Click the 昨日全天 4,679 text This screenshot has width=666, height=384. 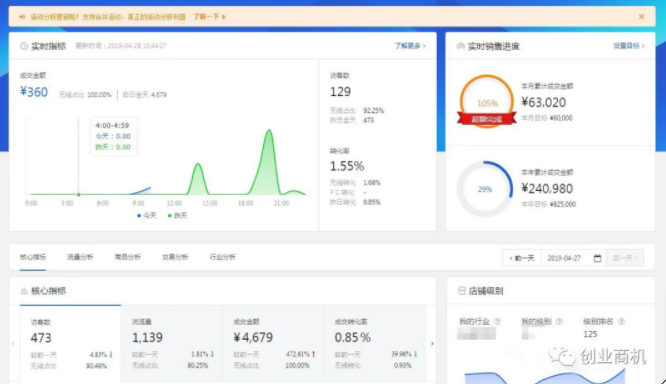(144, 94)
